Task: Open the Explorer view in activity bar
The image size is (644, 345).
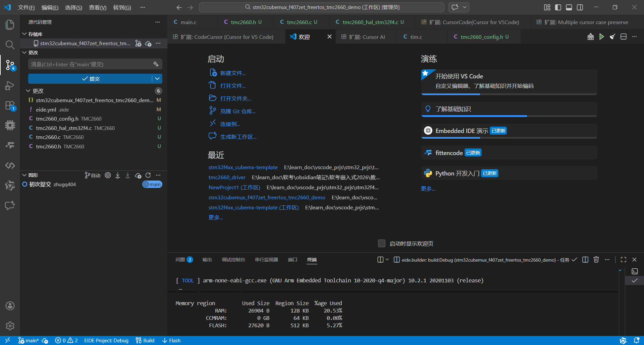Action: point(10,24)
